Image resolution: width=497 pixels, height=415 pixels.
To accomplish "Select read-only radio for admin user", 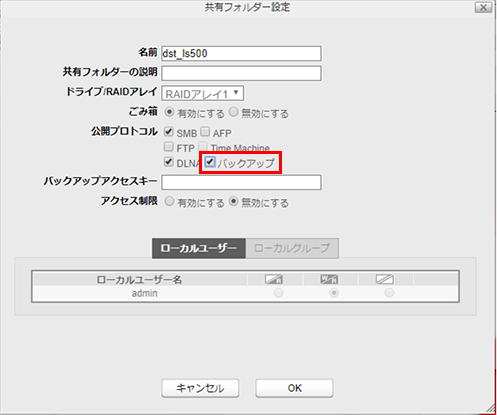I will pyautogui.click(x=279, y=293).
